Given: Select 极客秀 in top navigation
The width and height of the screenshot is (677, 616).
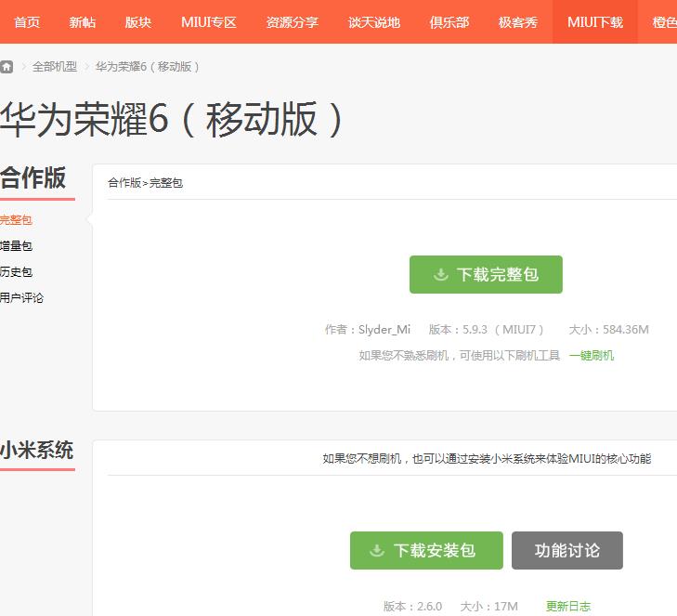Looking at the screenshot, I should point(517,22).
